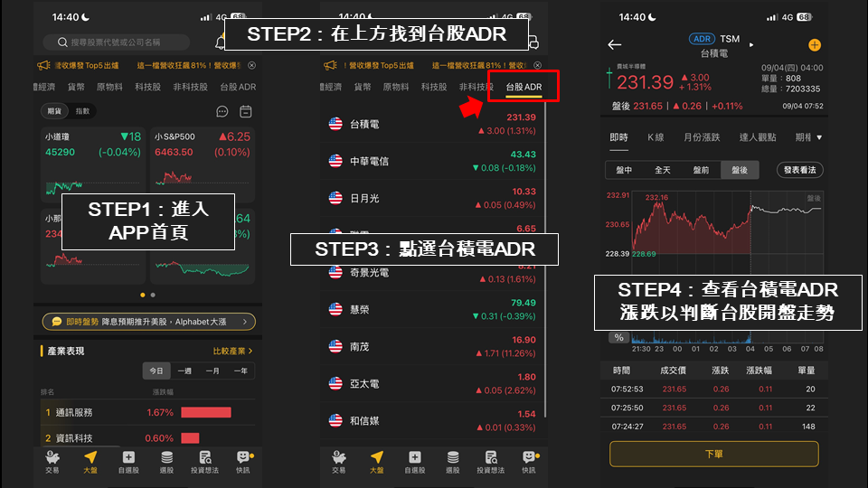The height and width of the screenshot is (488, 868).
Task: Select 全天 session segment
Action: [x=663, y=170]
